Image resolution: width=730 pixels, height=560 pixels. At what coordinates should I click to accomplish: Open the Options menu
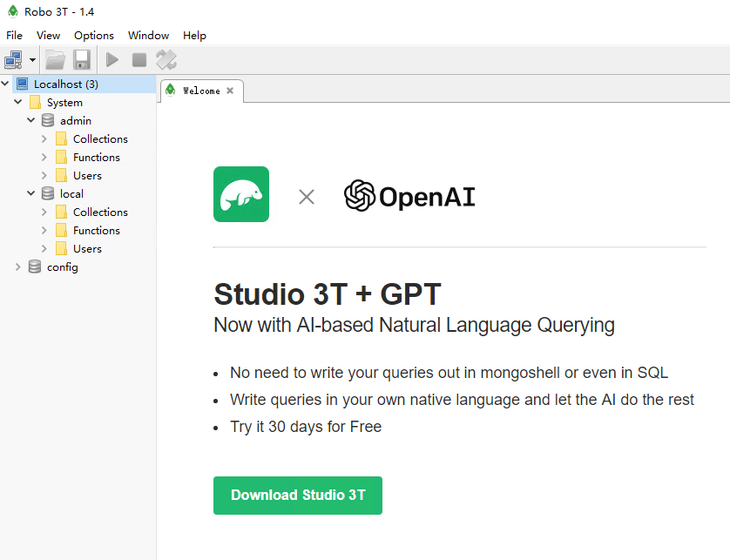tap(93, 36)
